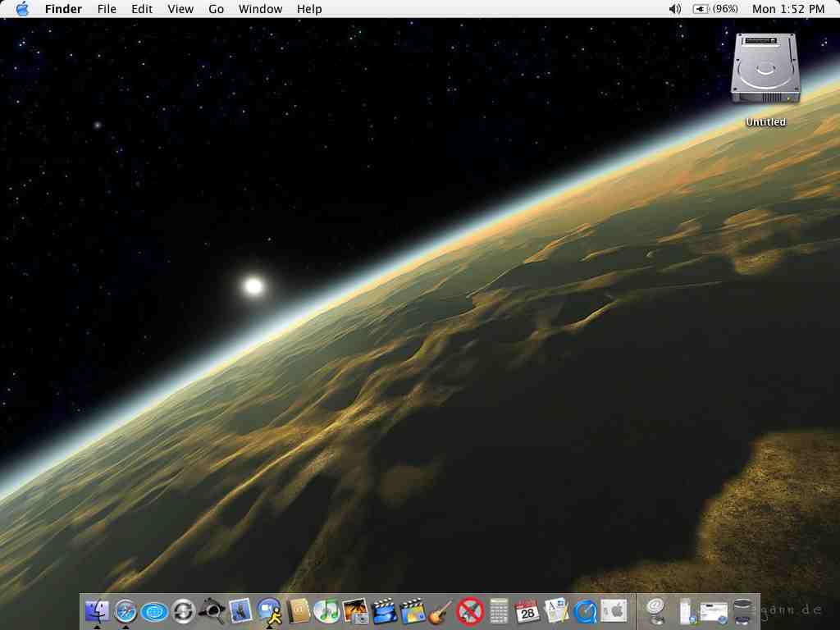Open the Finder application menu
840x630 pixels.
[63, 9]
